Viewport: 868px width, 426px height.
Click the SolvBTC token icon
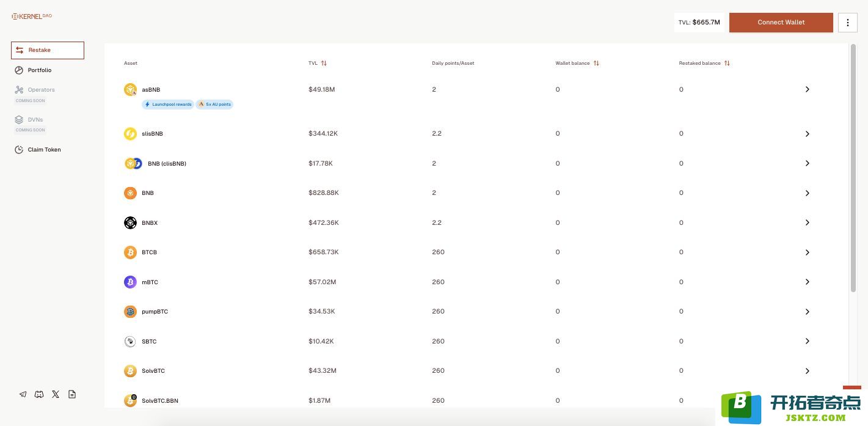tap(130, 371)
